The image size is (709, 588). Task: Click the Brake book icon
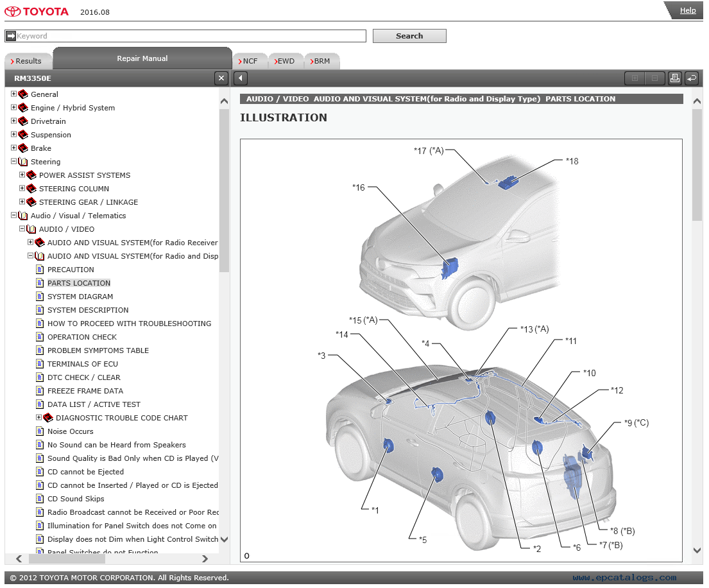tap(23, 148)
